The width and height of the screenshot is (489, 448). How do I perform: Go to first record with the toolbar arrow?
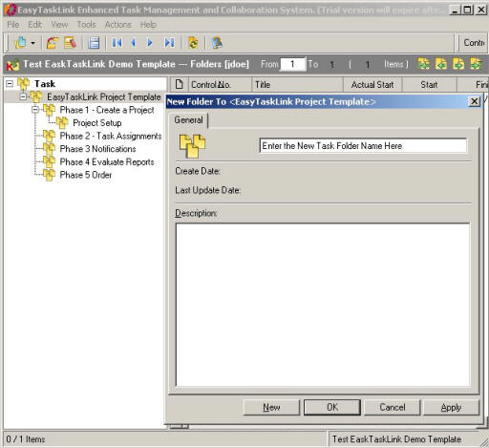[x=117, y=43]
